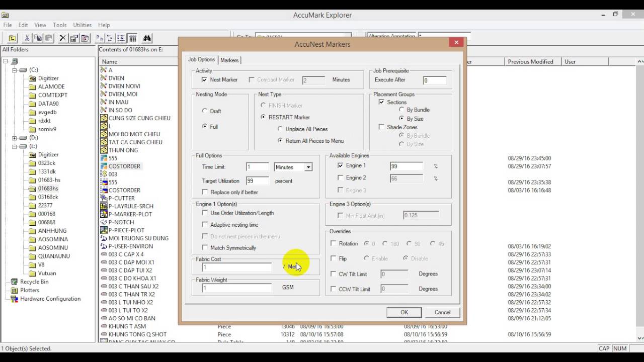Image resolution: width=644 pixels, height=362 pixels.
Task: Enable Shade Zones checkbox
Action: [381, 127]
